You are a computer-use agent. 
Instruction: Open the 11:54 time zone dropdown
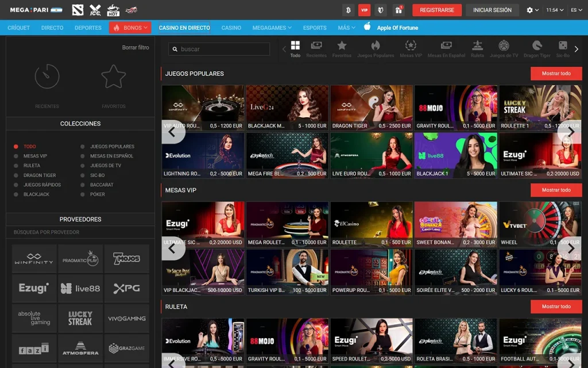[x=555, y=10]
